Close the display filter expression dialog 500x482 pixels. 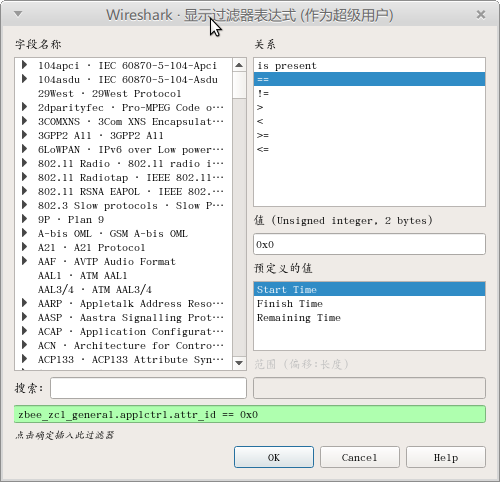click(x=481, y=15)
